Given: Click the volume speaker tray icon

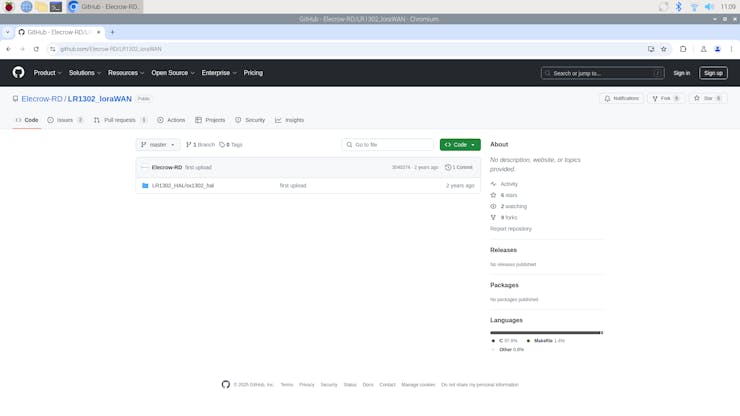Looking at the screenshot, I should (x=709, y=7).
